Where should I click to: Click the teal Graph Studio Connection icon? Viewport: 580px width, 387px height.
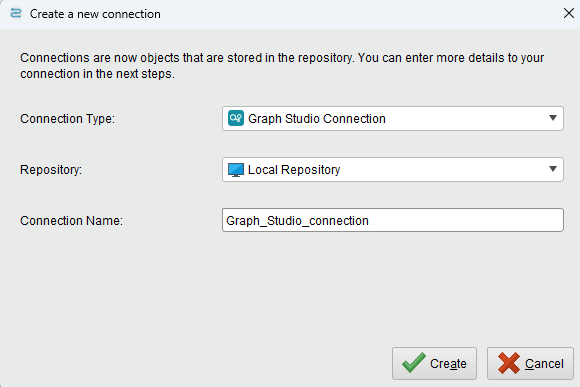coord(236,118)
